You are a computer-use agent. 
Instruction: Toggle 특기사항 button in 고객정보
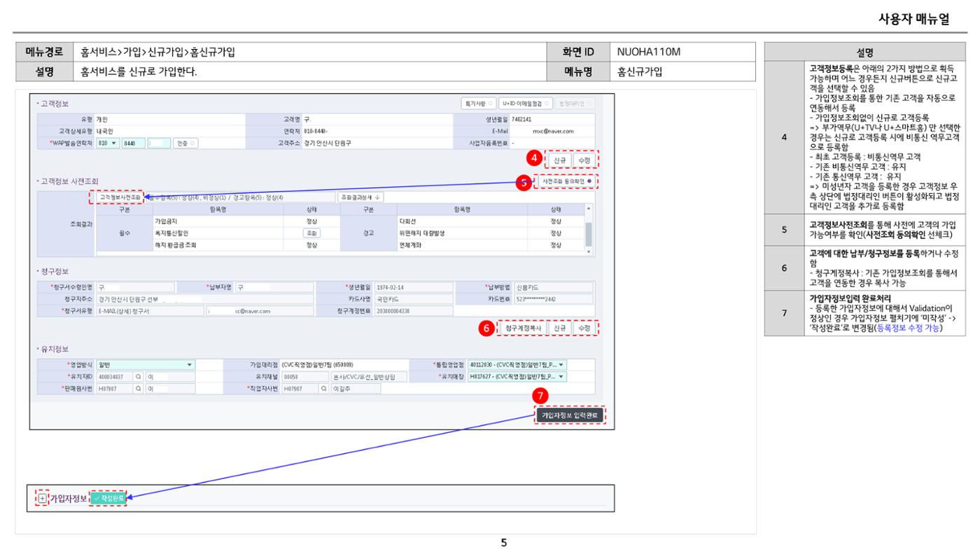477,103
